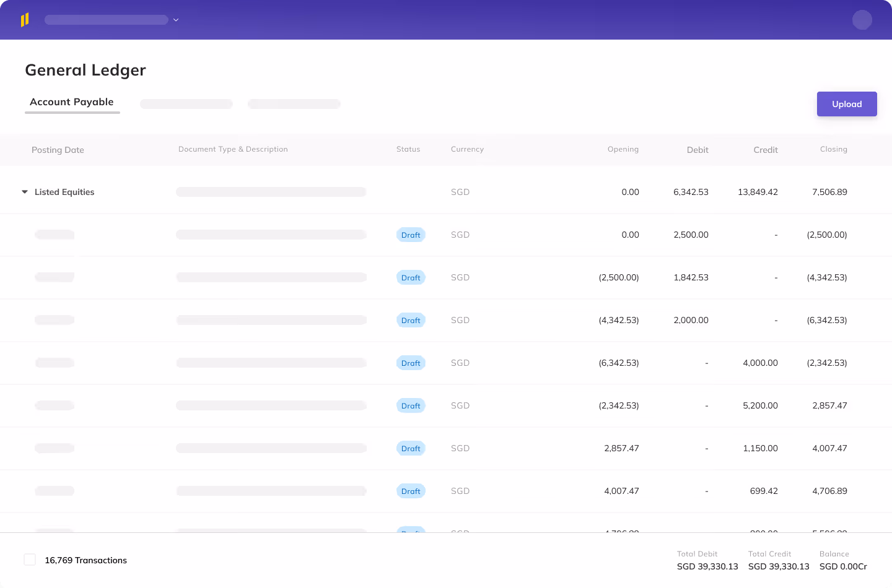Select the 1,842.53 debit cell
Image resolution: width=892 pixels, height=588 pixels.
click(x=691, y=277)
